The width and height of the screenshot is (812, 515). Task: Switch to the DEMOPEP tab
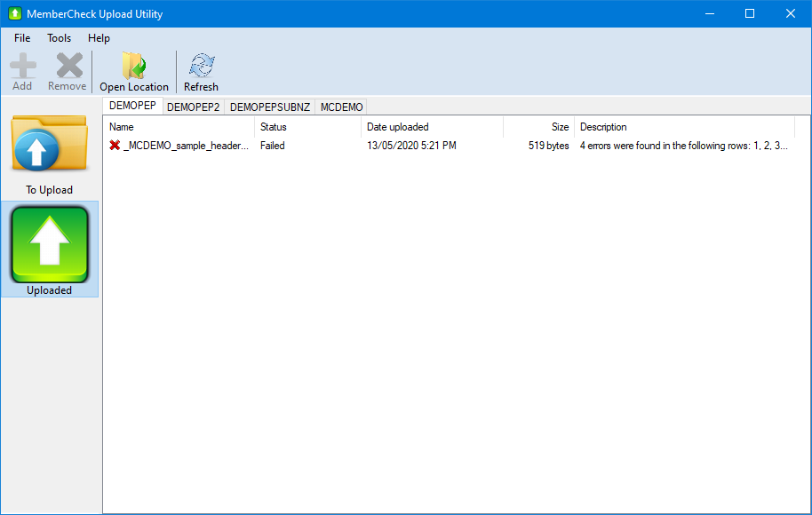coord(132,106)
